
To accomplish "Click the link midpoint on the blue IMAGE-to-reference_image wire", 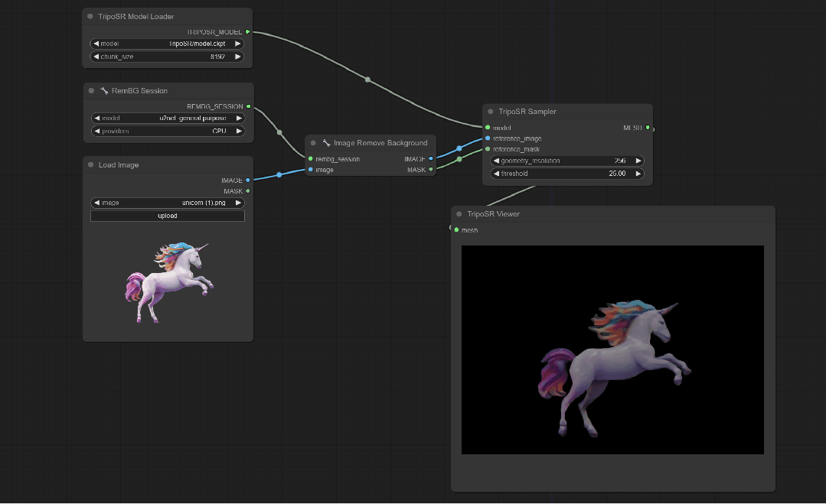I will tap(459, 148).
